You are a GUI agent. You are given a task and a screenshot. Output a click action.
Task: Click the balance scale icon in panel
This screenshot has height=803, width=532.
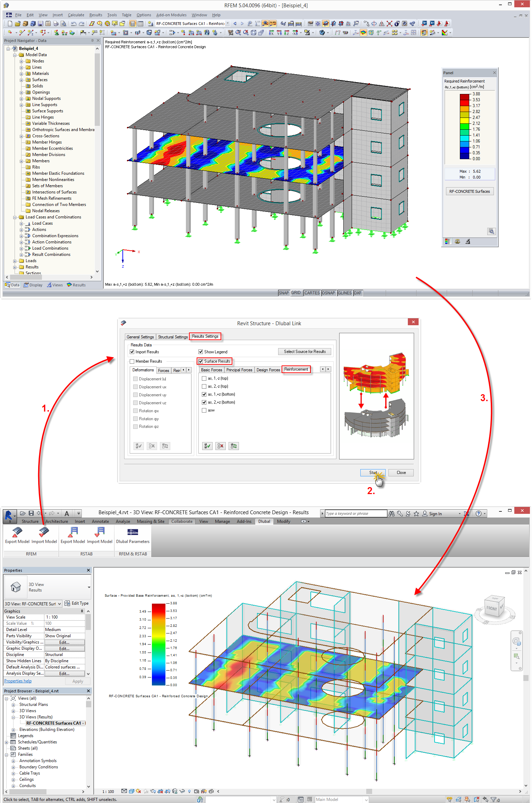click(x=457, y=241)
